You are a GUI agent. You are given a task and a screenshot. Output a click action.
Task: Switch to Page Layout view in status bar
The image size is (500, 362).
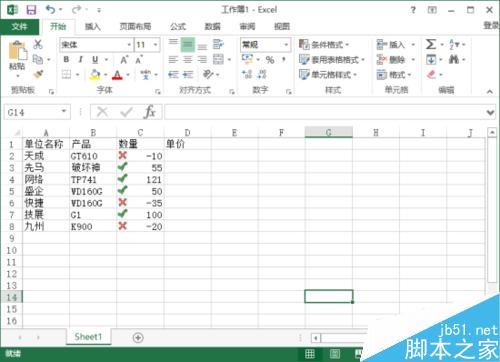(335, 354)
